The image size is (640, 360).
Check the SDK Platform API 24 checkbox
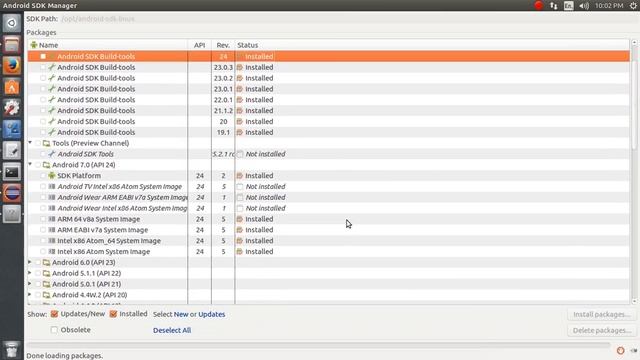click(43, 176)
